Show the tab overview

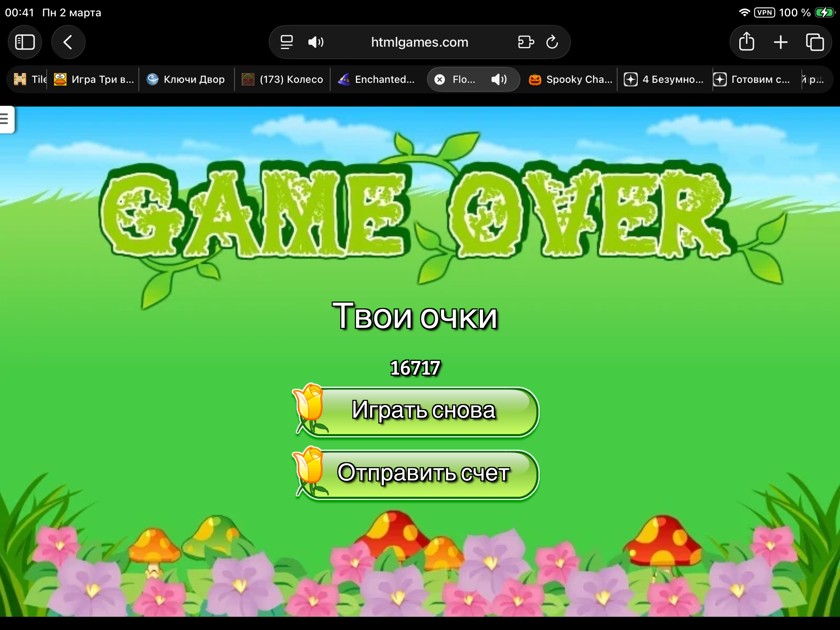tap(815, 42)
